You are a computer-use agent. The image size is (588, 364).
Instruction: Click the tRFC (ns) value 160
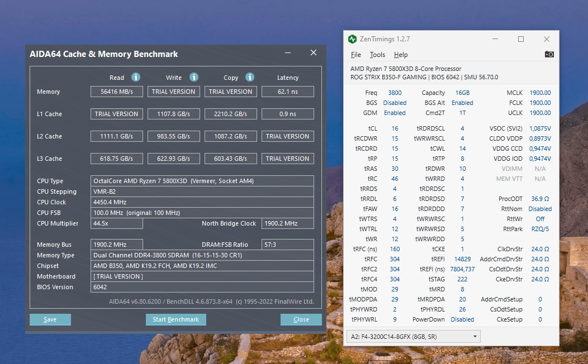tap(395, 250)
